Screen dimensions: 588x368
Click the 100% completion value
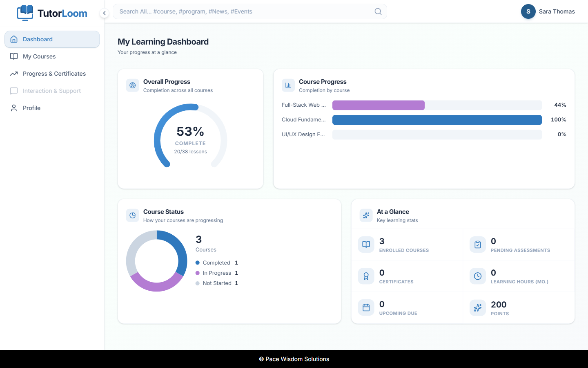559,120
